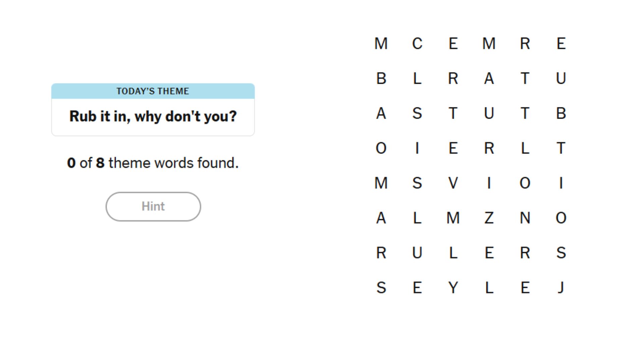Select the letter O right of N

[561, 218]
